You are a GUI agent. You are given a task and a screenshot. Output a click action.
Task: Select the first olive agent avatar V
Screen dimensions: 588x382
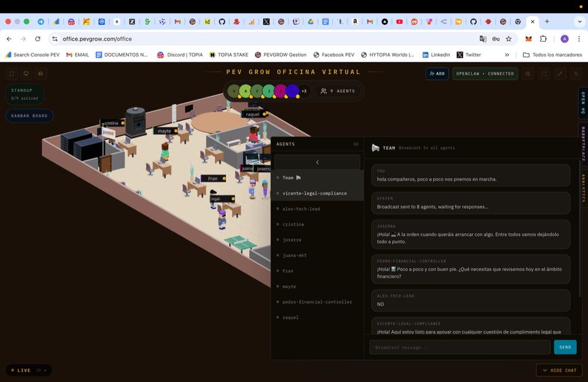(x=233, y=91)
